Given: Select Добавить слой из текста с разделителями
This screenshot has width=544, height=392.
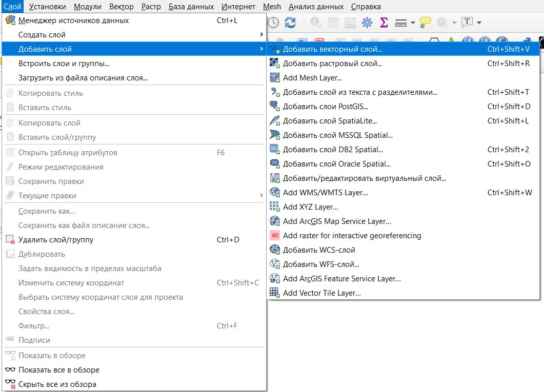Looking at the screenshot, I should [403, 92].
